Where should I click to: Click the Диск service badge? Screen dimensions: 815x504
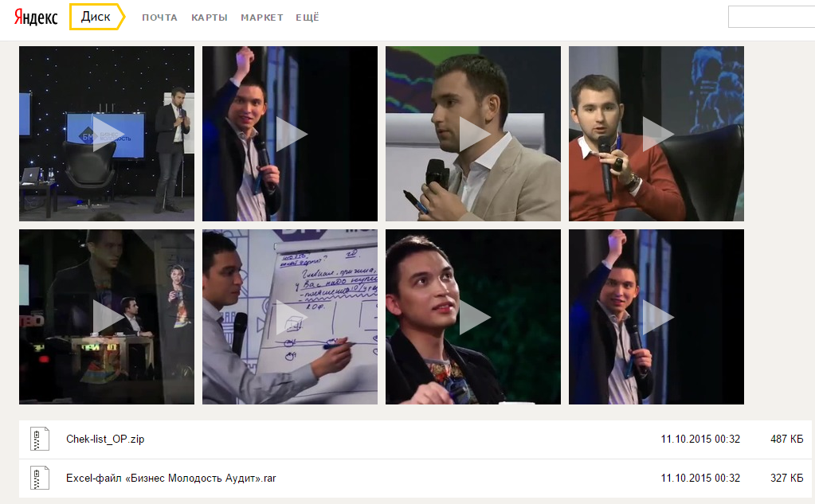coord(97,17)
